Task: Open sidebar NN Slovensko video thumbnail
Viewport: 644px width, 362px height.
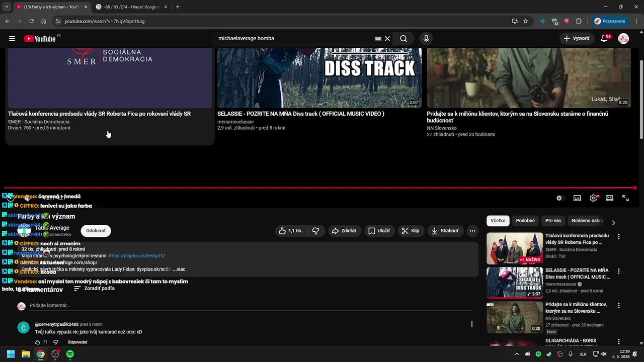Action: coord(515,317)
